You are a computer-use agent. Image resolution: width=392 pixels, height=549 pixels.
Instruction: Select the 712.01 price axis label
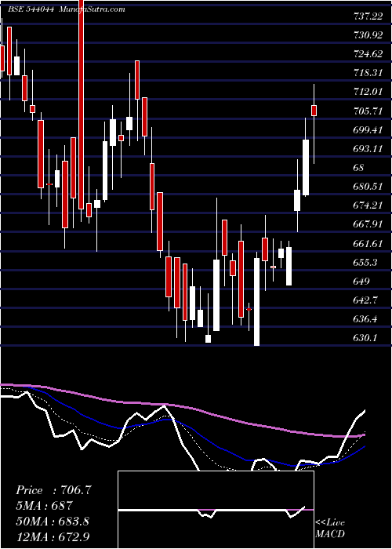point(367,92)
